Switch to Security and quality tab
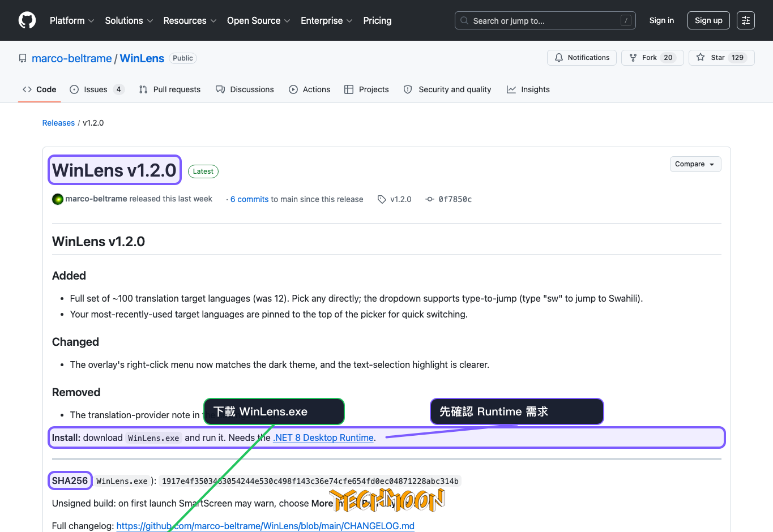Image resolution: width=773 pixels, height=532 pixels. 447,89
